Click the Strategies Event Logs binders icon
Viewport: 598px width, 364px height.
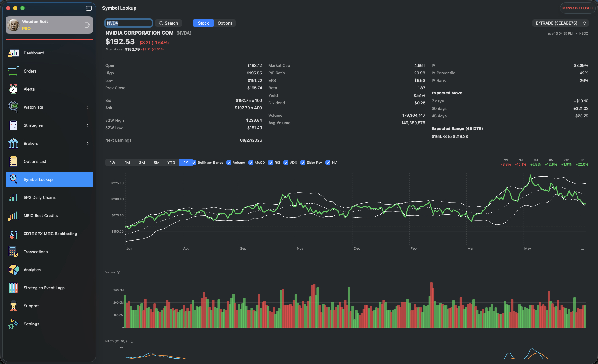[x=13, y=288]
